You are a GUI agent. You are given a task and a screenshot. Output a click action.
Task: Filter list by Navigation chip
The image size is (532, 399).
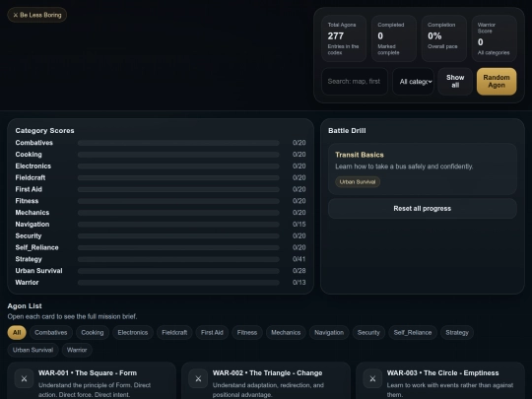[x=329, y=333]
